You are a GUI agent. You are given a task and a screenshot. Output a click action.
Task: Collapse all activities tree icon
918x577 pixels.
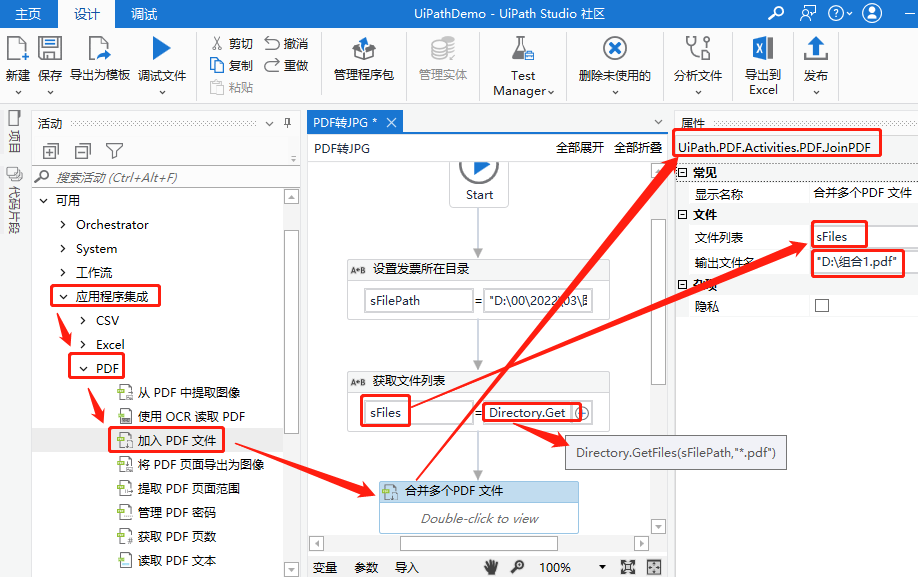(x=83, y=152)
